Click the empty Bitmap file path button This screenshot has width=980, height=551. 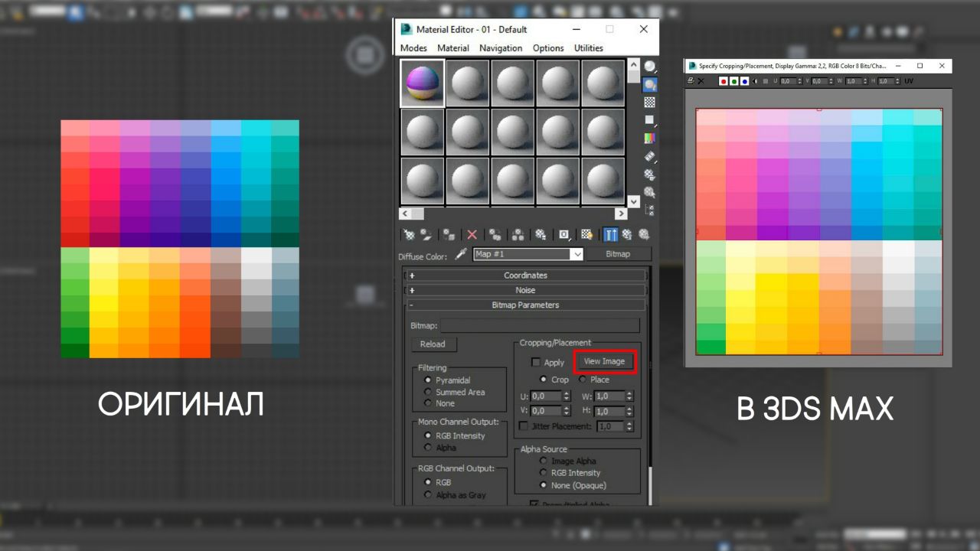(540, 326)
